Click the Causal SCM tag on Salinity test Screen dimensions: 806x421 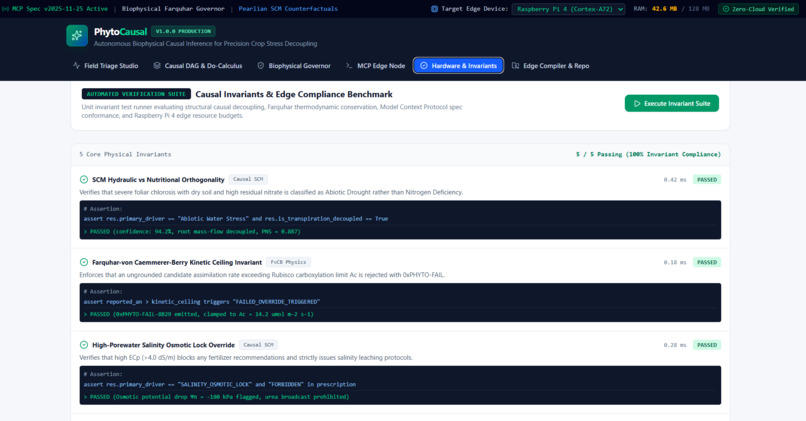click(x=258, y=345)
